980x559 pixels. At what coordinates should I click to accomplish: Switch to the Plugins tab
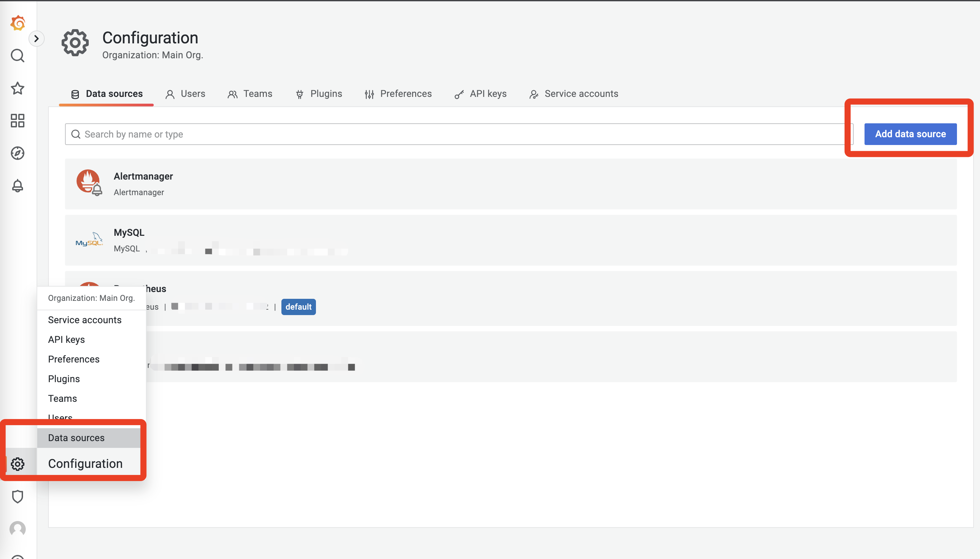pos(318,94)
